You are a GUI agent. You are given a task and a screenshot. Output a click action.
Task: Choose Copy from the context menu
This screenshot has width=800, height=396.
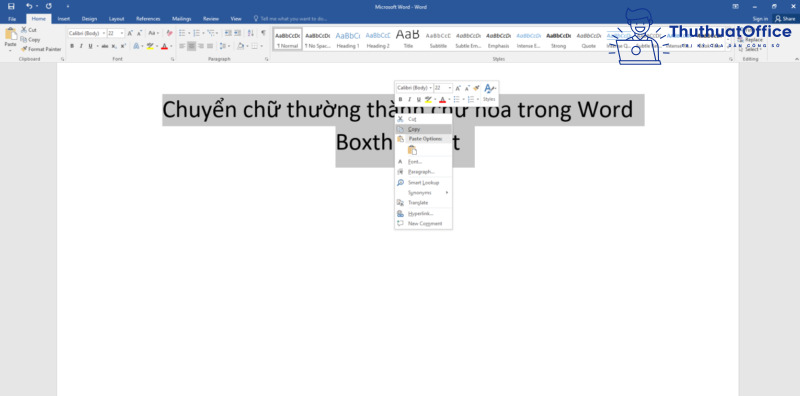(x=423, y=129)
